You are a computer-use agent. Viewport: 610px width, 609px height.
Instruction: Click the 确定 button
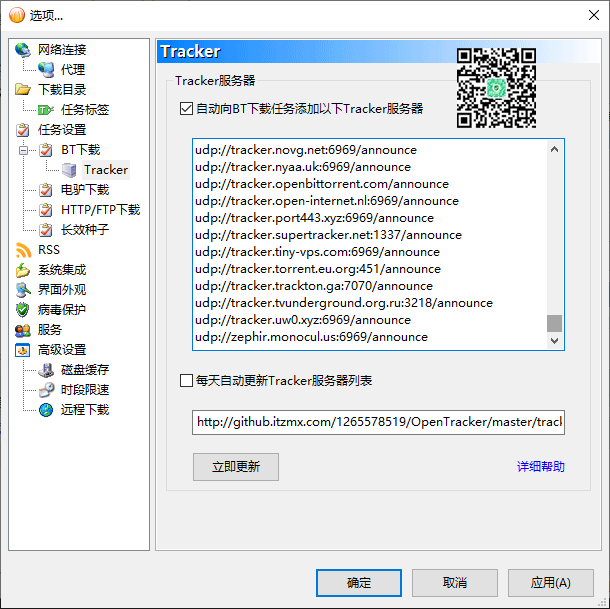(359, 583)
